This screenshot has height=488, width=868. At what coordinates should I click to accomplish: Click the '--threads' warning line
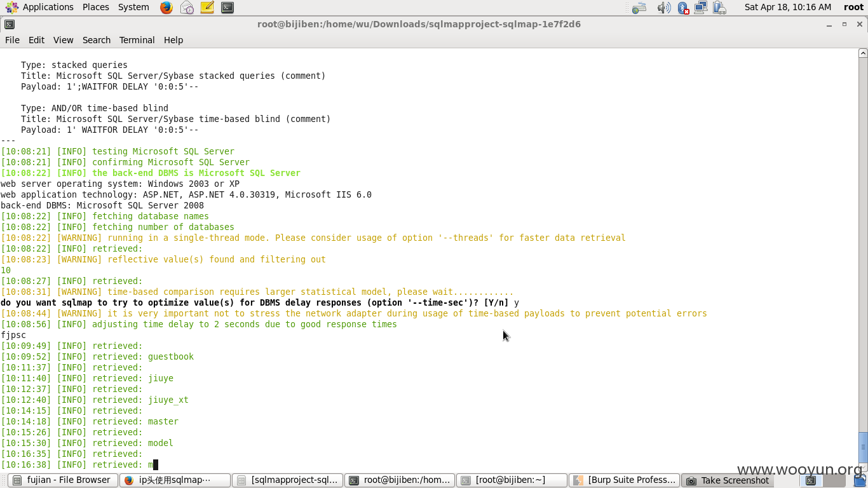pos(313,238)
